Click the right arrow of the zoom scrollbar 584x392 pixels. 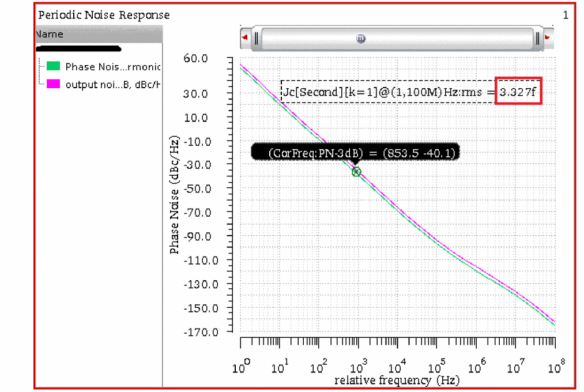[x=548, y=38]
